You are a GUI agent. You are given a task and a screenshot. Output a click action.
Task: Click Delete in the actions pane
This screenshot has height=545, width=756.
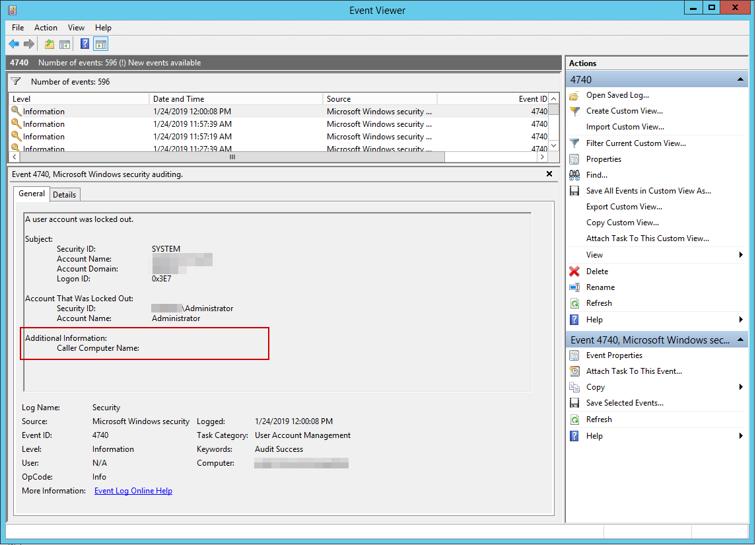pos(596,271)
